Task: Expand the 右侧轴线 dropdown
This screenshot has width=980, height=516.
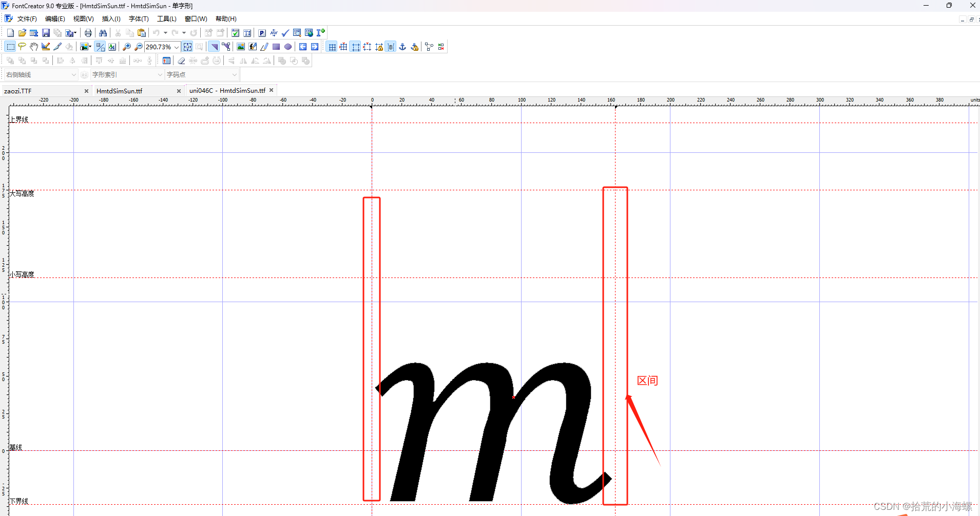Action: click(x=73, y=75)
